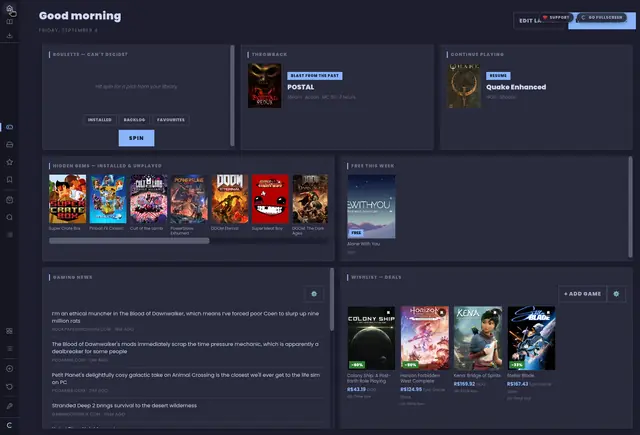Screen dimensions: 640x435
Task: Open Gaming News settings gear
Action: 314,294
